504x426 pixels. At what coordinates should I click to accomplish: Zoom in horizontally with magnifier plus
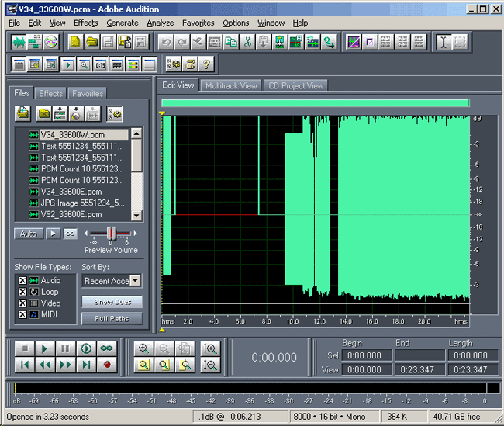(143, 348)
